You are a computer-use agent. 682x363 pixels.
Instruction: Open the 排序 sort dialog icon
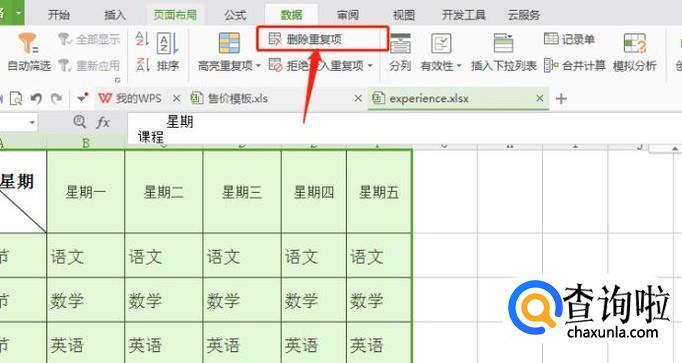167,43
